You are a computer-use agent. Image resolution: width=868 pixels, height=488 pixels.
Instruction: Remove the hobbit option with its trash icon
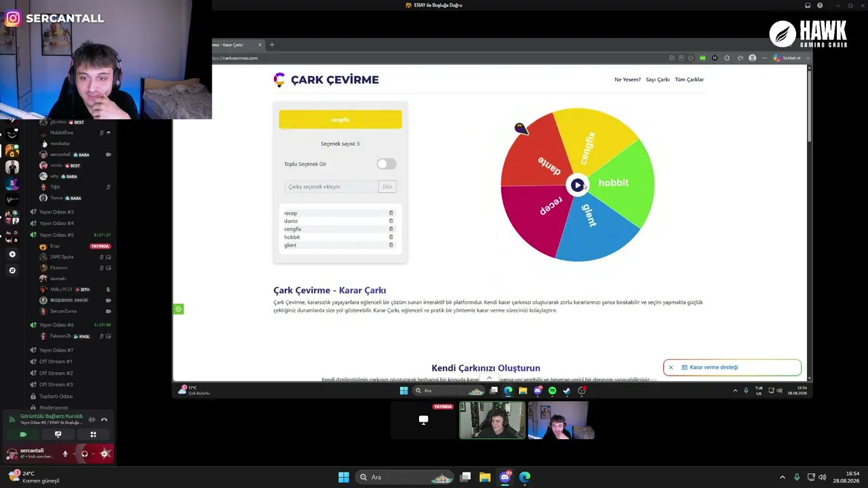click(391, 237)
